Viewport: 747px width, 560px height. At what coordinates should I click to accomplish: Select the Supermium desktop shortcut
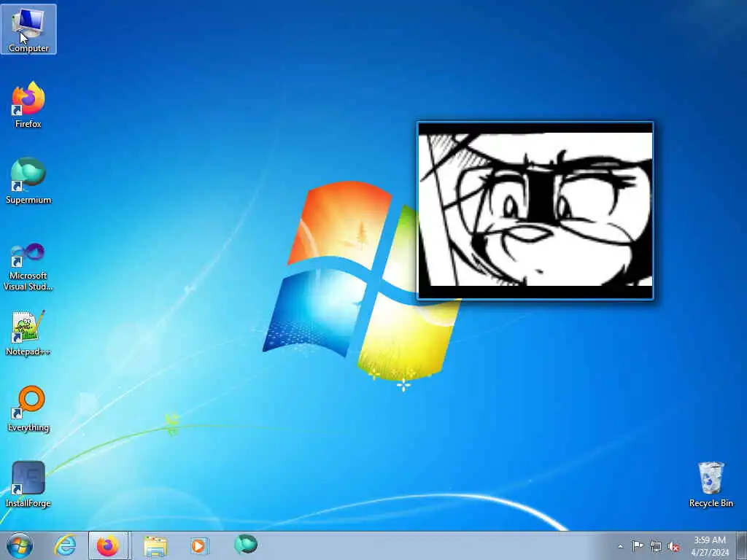(x=28, y=181)
